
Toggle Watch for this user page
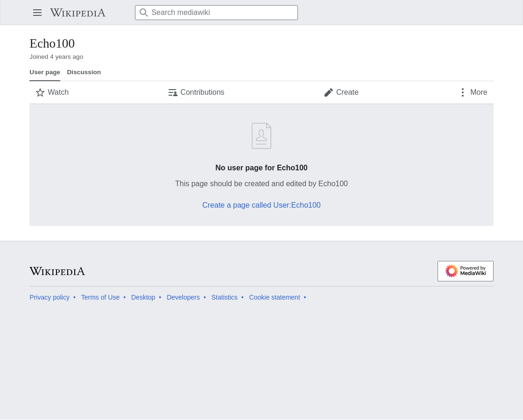[52, 92]
